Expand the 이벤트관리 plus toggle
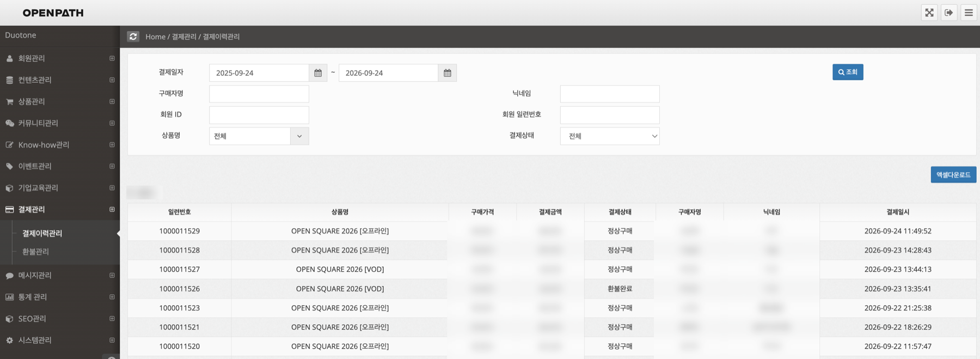Image resolution: width=980 pixels, height=359 pixels. [x=112, y=166]
